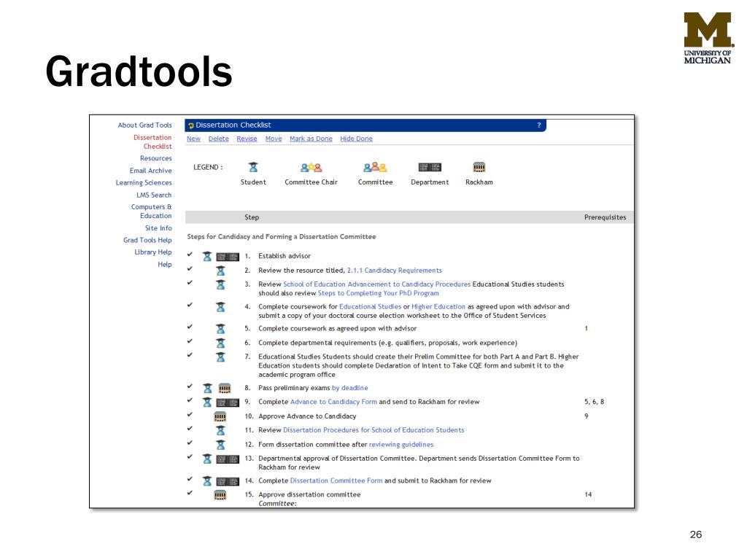Click the Department legend icon
This screenshot has width=747, height=560.
(x=430, y=167)
